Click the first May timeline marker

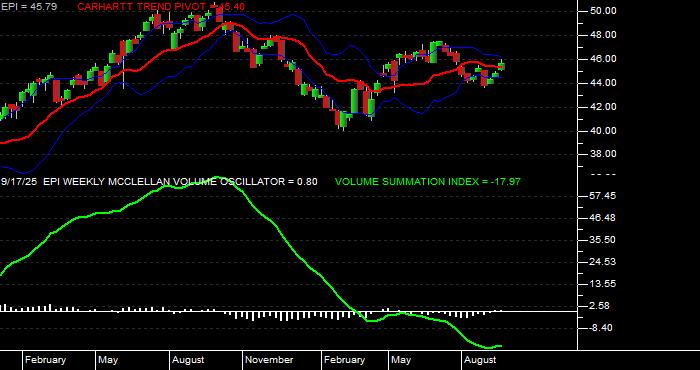pyautogui.click(x=108, y=360)
